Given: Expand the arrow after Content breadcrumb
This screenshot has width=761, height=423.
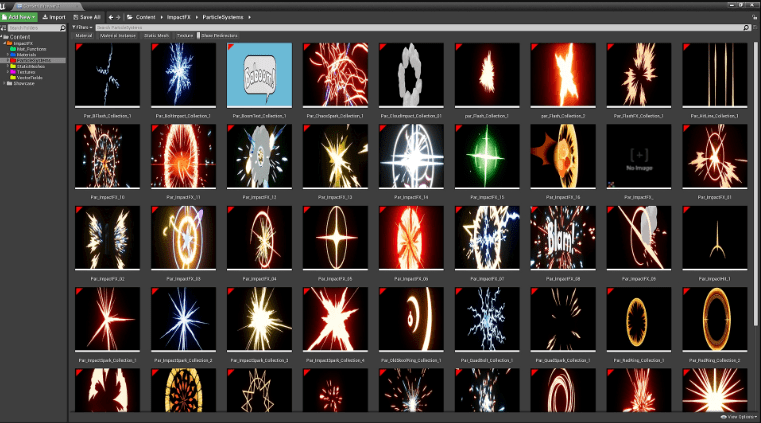Looking at the screenshot, I should click(162, 17).
